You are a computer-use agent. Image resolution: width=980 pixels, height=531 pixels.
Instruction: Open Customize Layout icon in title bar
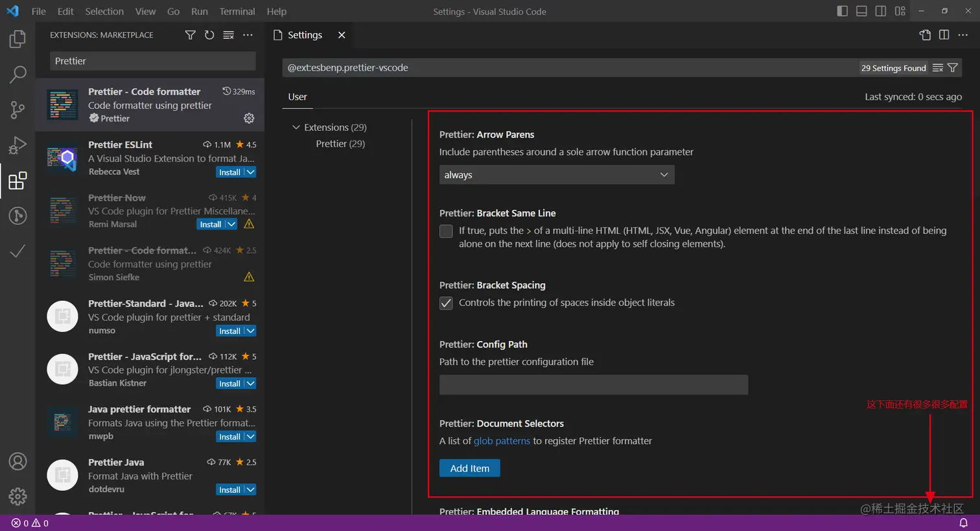pos(900,11)
